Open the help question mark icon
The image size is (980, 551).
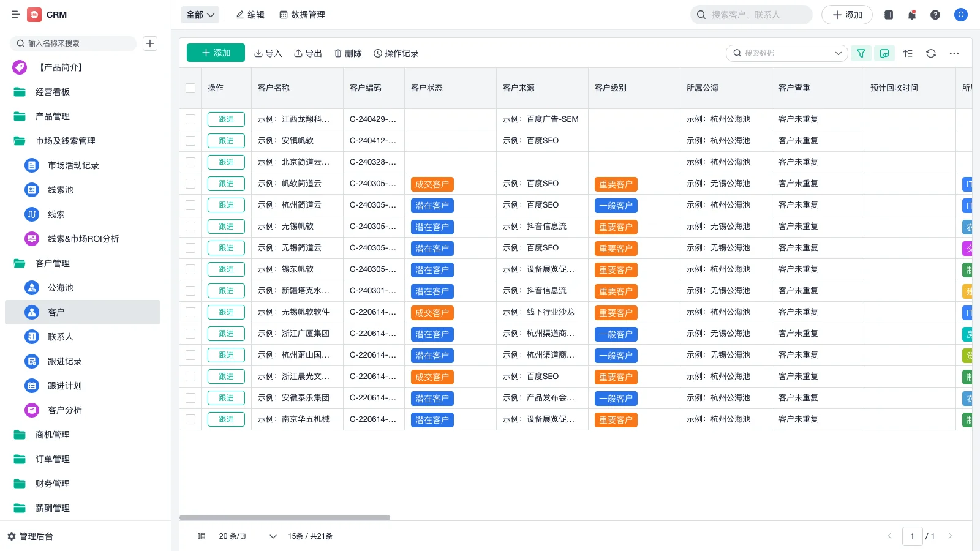(935, 15)
